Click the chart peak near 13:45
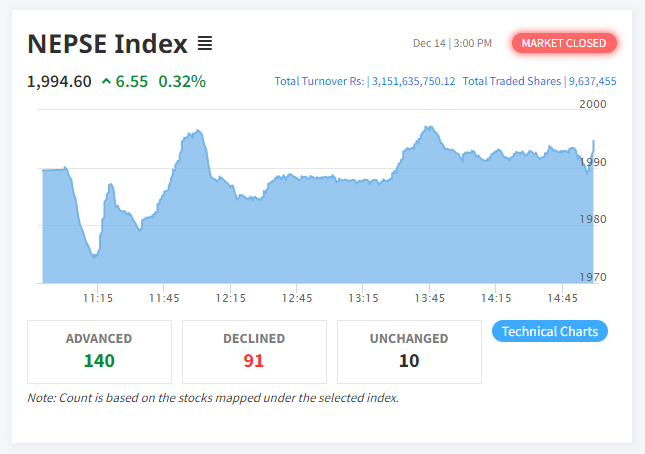Viewport: 645px width, 454px height. click(x=428, y=128)
